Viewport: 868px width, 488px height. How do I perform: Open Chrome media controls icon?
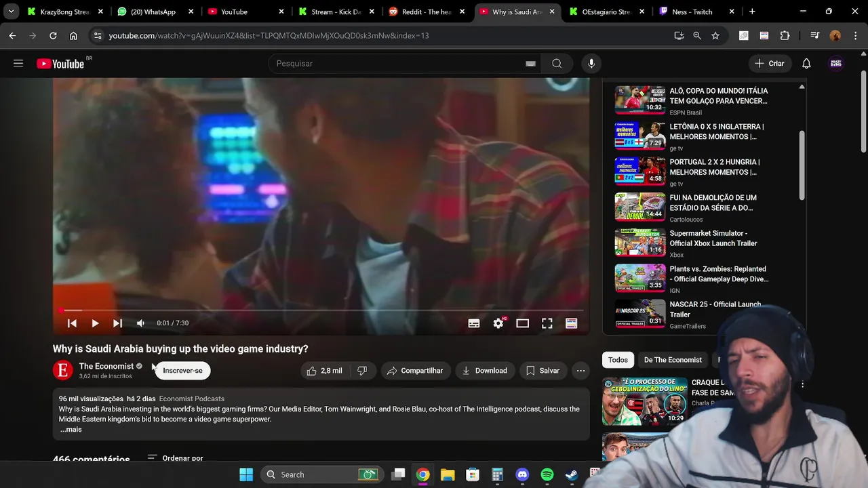click(815, 35)
